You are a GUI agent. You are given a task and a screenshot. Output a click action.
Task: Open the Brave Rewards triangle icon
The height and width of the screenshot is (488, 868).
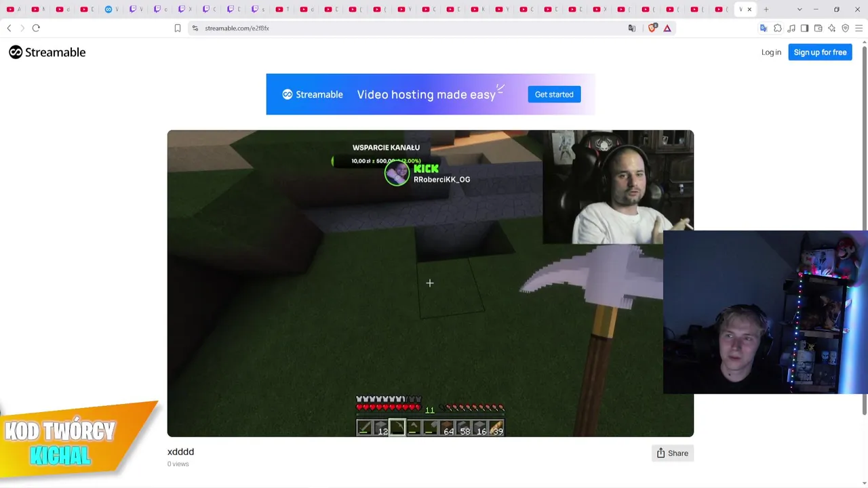tap(667, 28)
